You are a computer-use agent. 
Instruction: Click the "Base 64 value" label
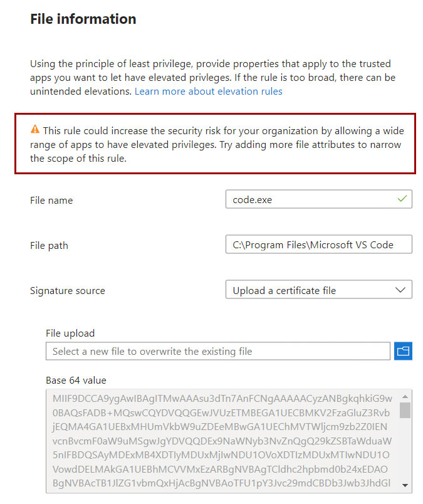76,381
